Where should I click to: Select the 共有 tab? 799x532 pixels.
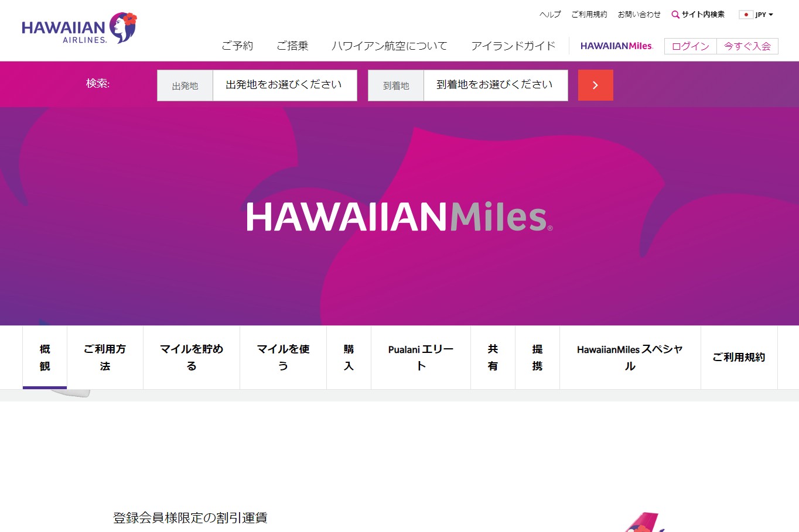pos(493,358)
